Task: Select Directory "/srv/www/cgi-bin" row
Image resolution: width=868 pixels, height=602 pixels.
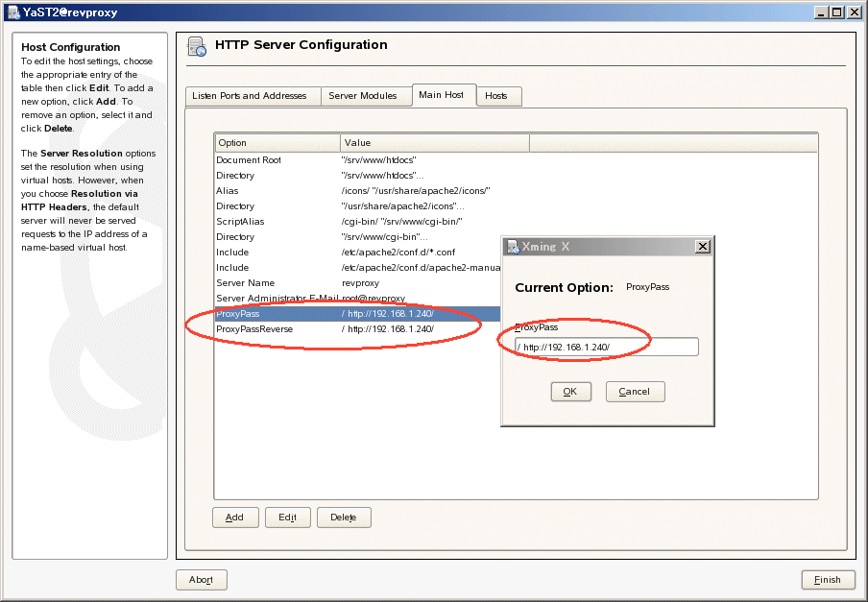Action: tap(357, 237)
